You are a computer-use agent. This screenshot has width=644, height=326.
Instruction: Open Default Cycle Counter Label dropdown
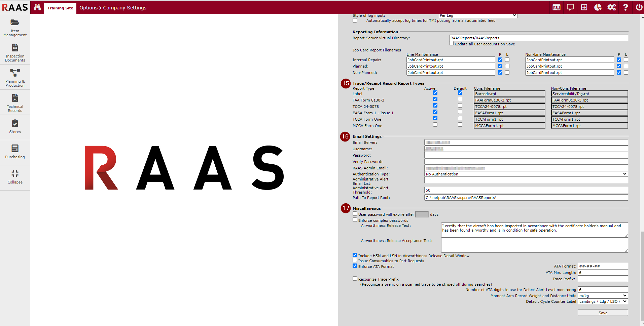pos(603,301)
